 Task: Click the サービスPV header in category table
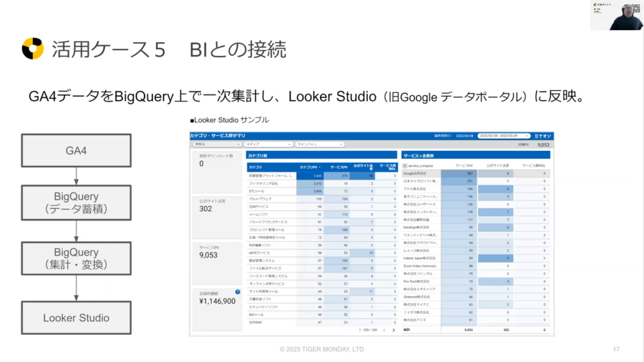coord(339,167)
